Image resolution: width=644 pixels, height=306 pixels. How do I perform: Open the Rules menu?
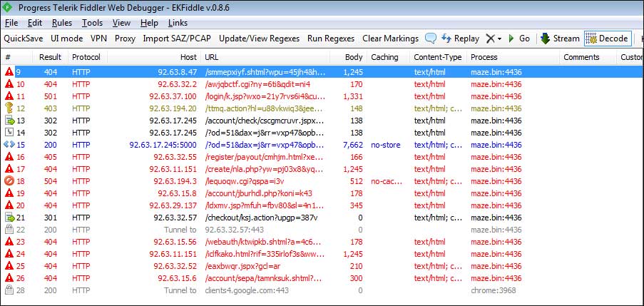pyautogui.click(x=62, y=23)
